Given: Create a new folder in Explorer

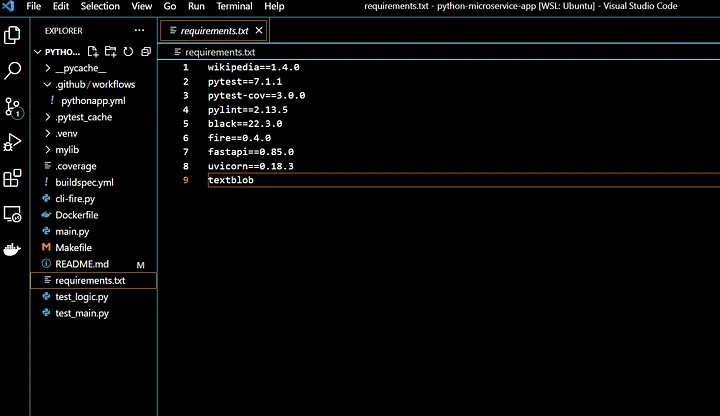Looking at the screenshot, I should (111, 51).
